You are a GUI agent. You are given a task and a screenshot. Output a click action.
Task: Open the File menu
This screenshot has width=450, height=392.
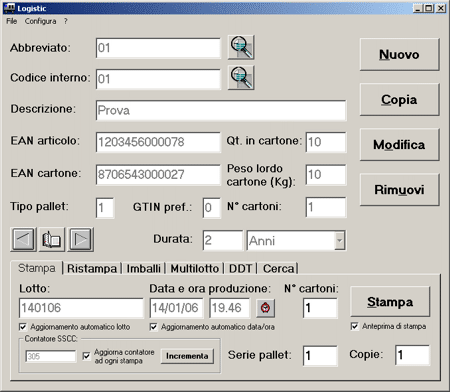(x=11, y=21)
